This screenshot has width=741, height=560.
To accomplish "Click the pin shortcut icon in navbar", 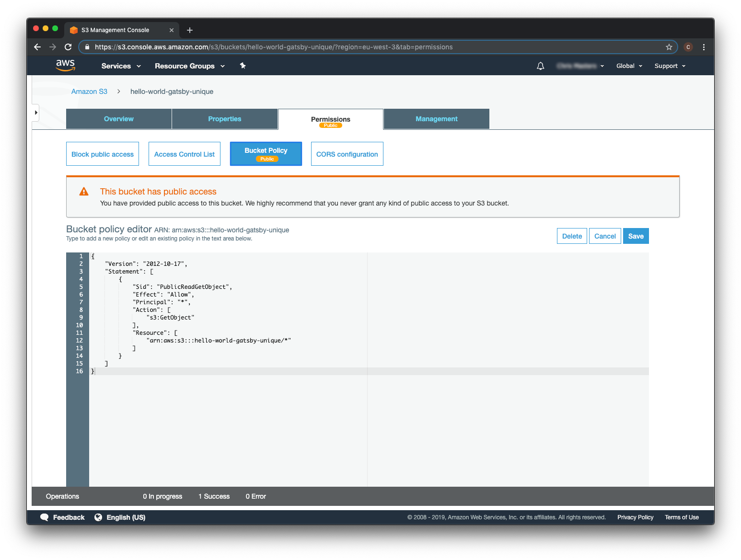I will (x=243, y=66).
